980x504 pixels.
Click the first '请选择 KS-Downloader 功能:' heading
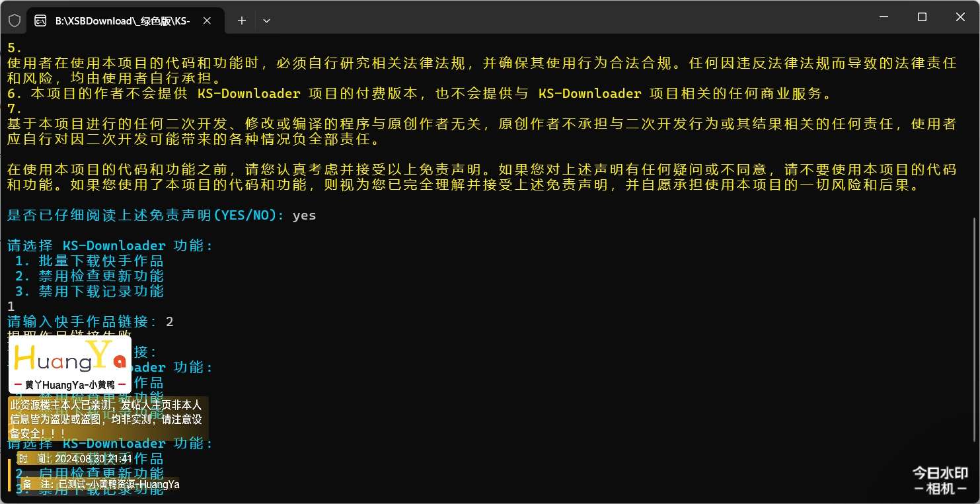click(x=110, y=245)
